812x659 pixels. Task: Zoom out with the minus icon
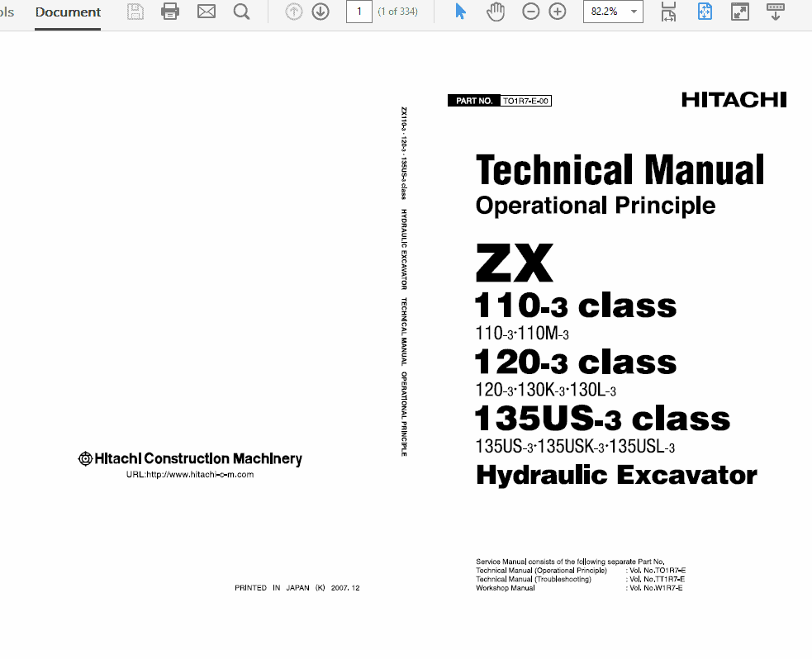coord(531,12)
